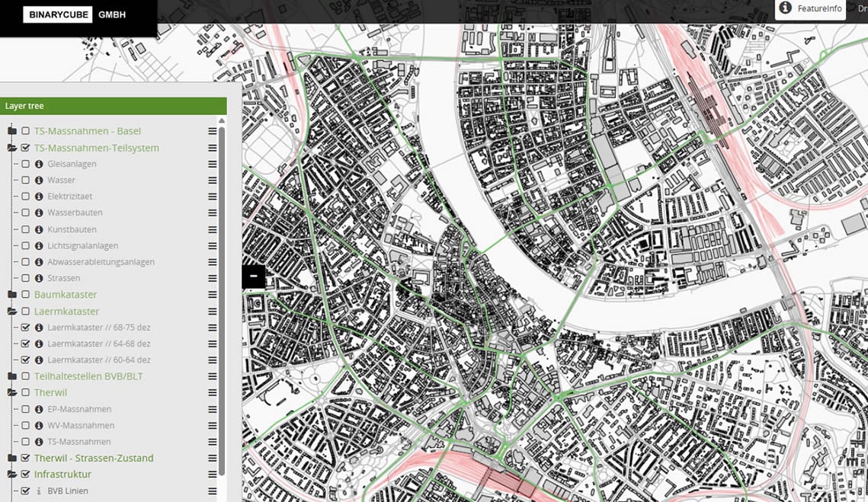Enable the Elektrizitaet layer checkbox
This screenshot has height=502, width=868.
(x=26, y=197)
